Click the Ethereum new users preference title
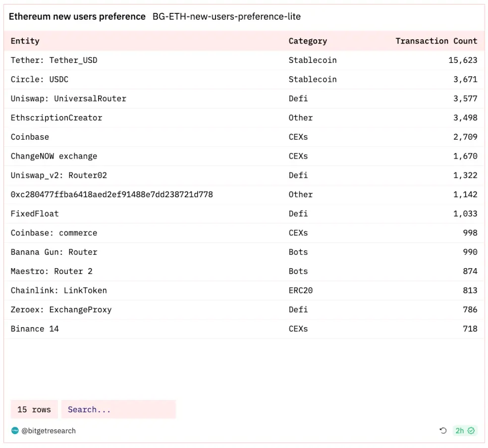The height and width of the screenshot is (448, 488). coord(77,16)
